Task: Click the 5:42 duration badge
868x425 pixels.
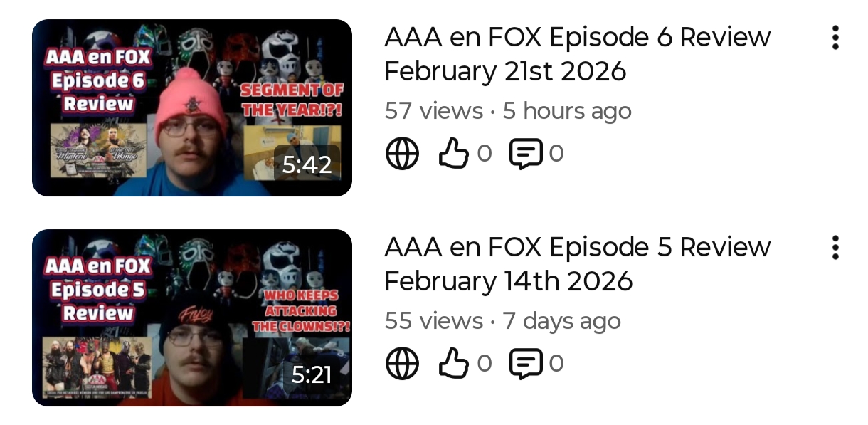Action: click(307, 165)
